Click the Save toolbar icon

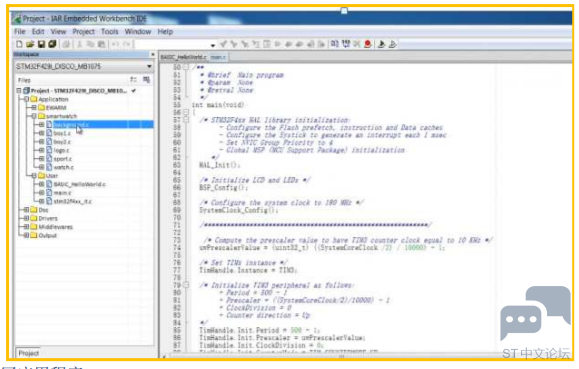click(x=41, y=44)
